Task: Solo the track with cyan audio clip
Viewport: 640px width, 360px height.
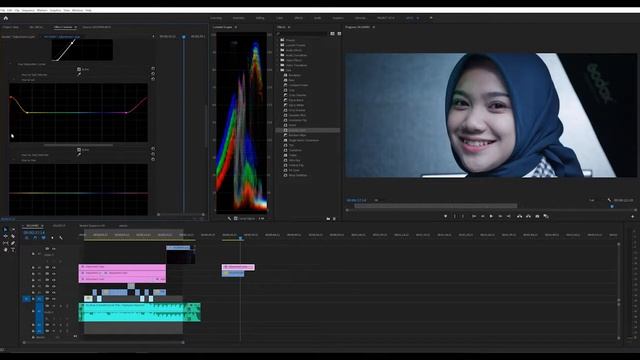Action: tap(61, 306)
